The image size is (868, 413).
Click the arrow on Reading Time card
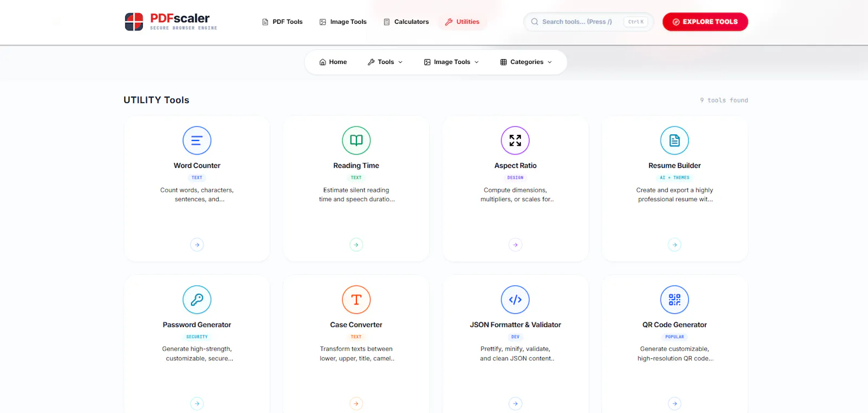[356, 245]
